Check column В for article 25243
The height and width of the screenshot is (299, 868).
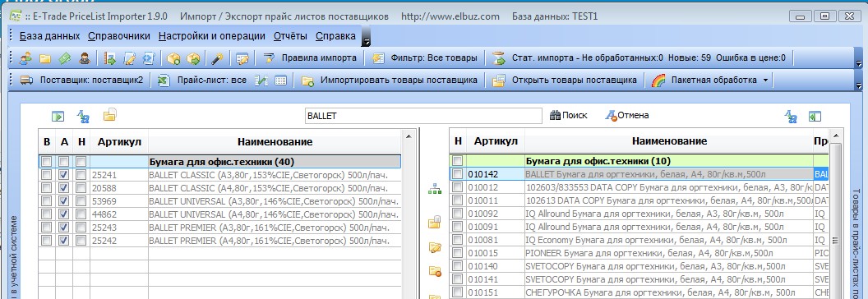(x=47, y=228)
